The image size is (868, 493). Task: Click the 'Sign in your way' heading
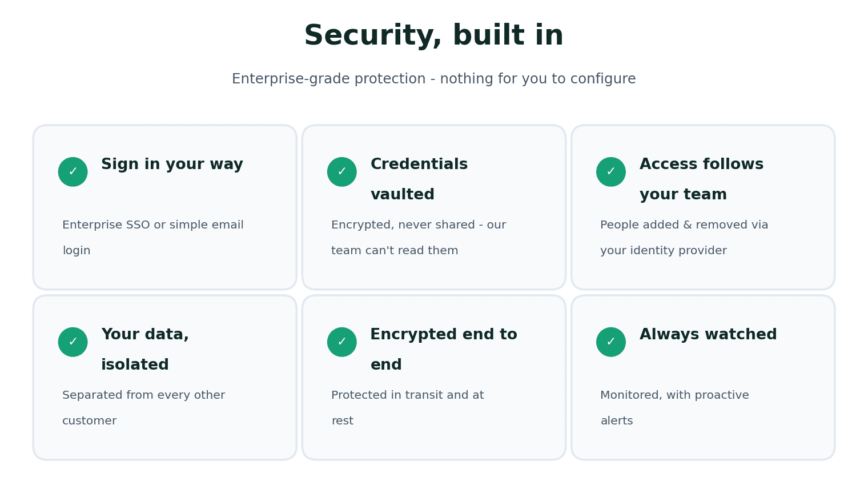click(x=172, y=165)
